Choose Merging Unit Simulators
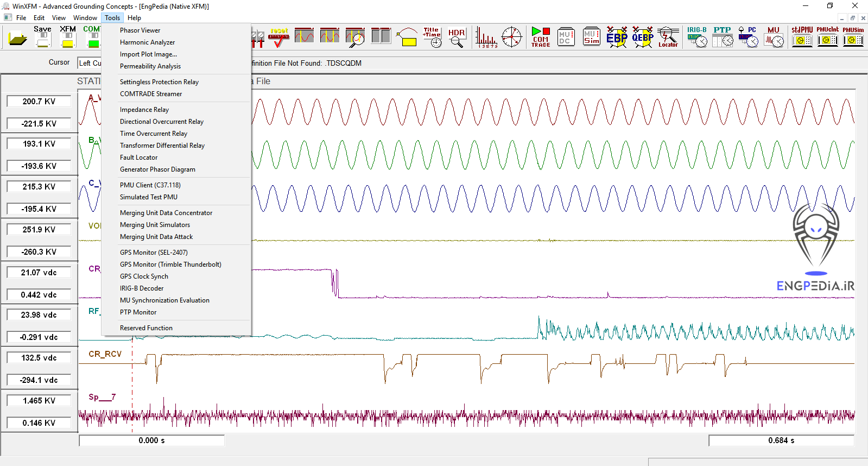 176,225
